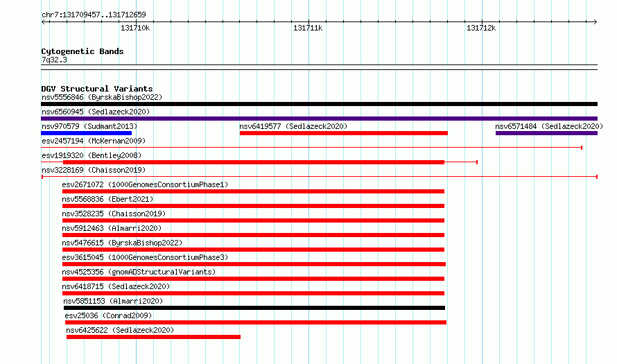617x364 pixels.
Task: Click the Cytogenetic Bands track title
Action: tap(82, 51)
